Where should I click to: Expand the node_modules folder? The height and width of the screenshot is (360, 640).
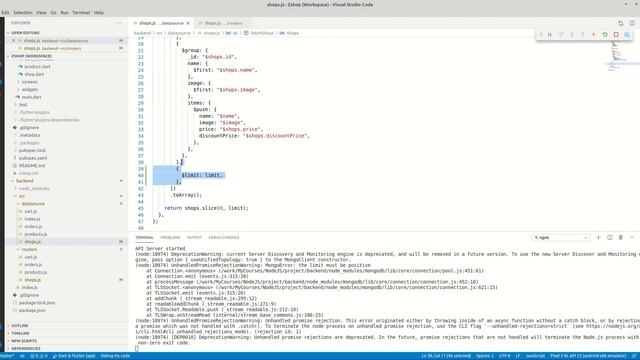tap(34, 189)
